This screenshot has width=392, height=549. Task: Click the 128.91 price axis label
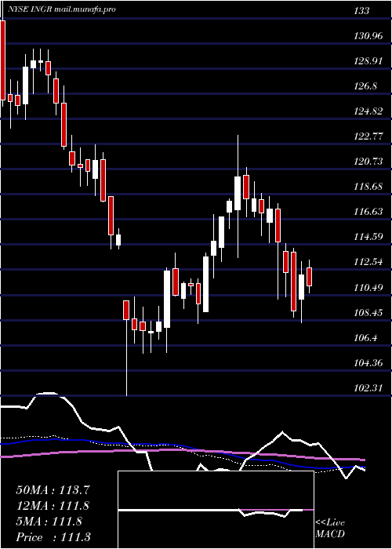click(368, 61)
